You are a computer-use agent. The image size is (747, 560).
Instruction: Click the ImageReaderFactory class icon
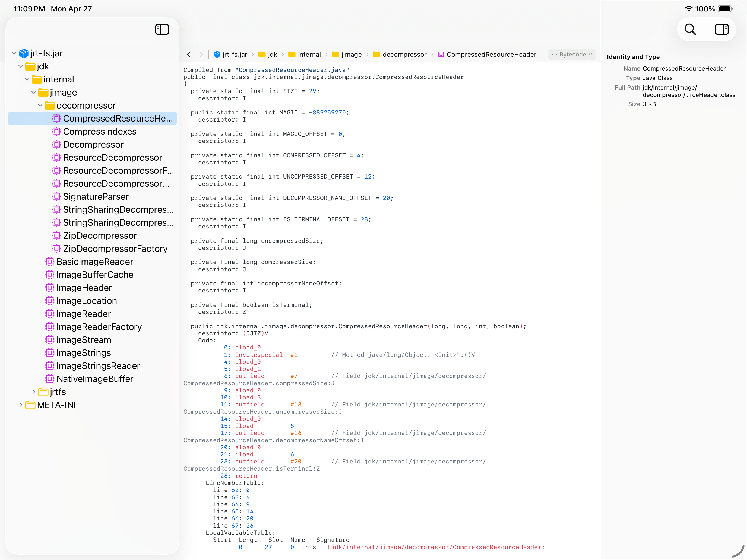click(50, 327)
